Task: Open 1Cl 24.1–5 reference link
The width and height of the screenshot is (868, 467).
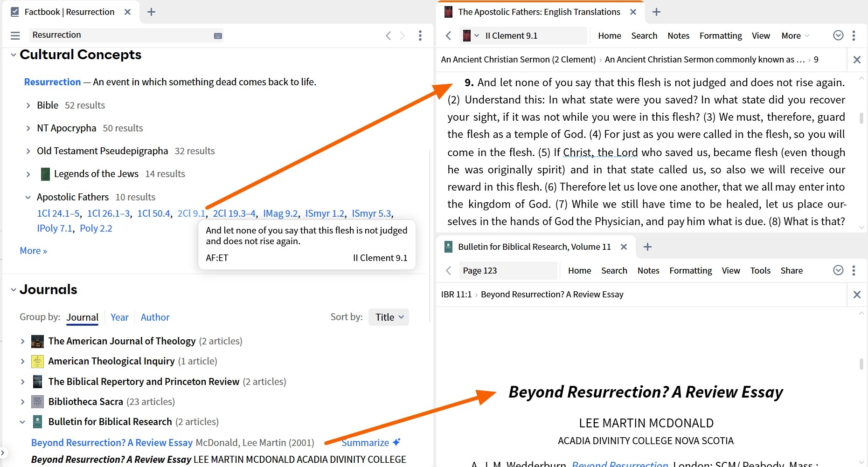Action: (58, 213)
